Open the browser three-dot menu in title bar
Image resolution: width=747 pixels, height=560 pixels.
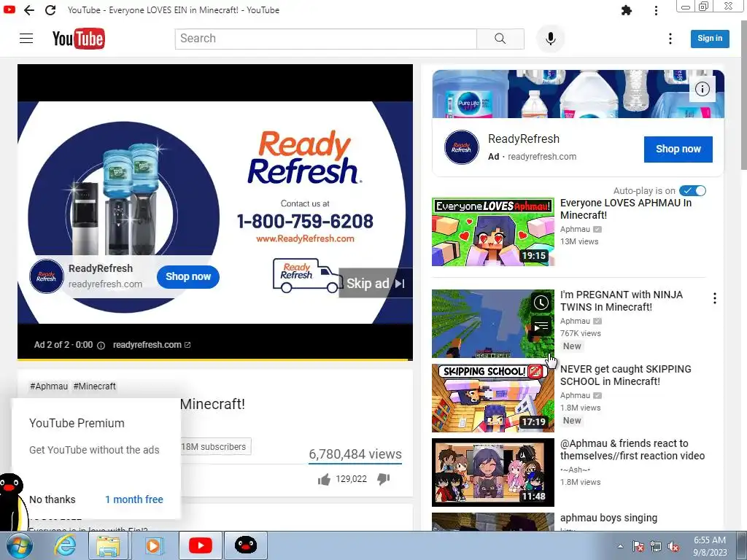tap(656, 10)
